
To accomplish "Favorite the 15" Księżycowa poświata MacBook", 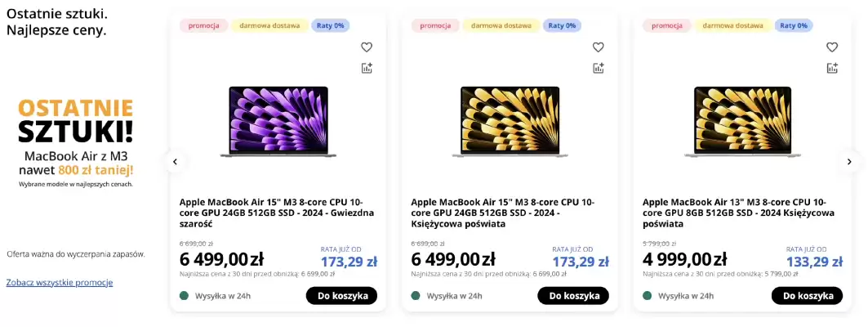I will pyautogui.click(x=598, y=47).
